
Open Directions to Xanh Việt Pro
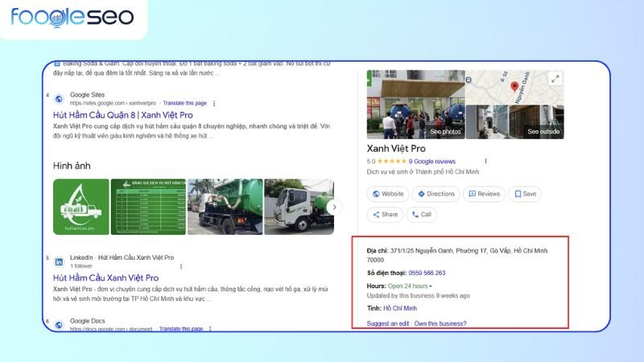click(x=436, y=194)
